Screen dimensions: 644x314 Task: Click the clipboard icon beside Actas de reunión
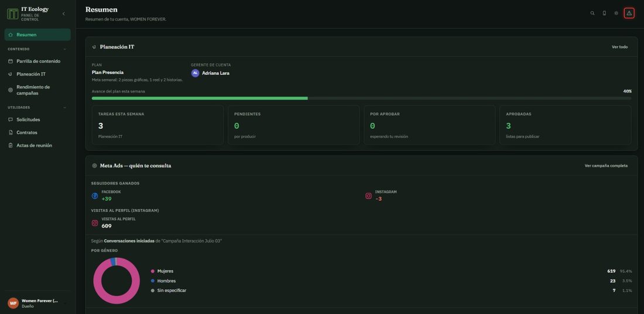click(x=11, y=145)
